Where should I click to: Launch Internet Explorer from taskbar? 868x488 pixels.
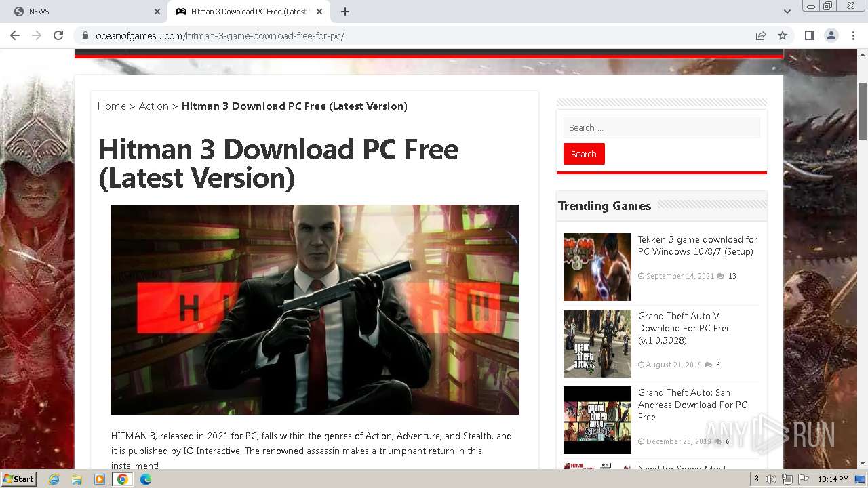[x=54, y=479]
